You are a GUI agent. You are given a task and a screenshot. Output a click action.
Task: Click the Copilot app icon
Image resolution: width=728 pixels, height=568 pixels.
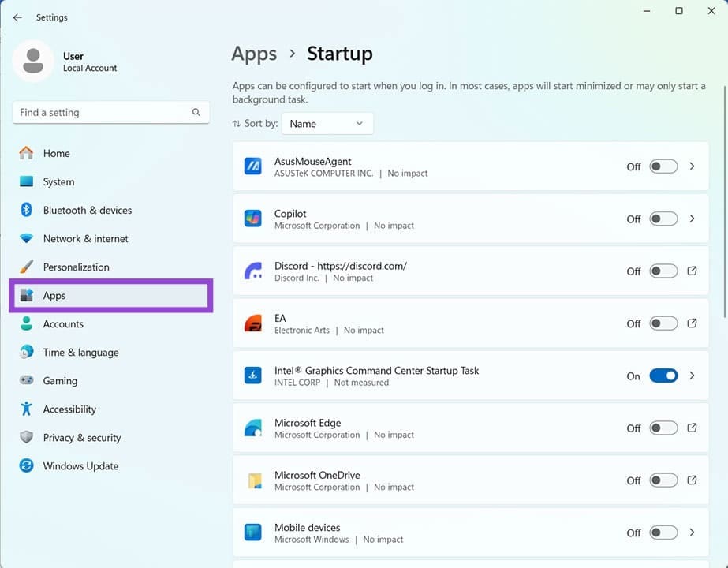click(253, 219)
